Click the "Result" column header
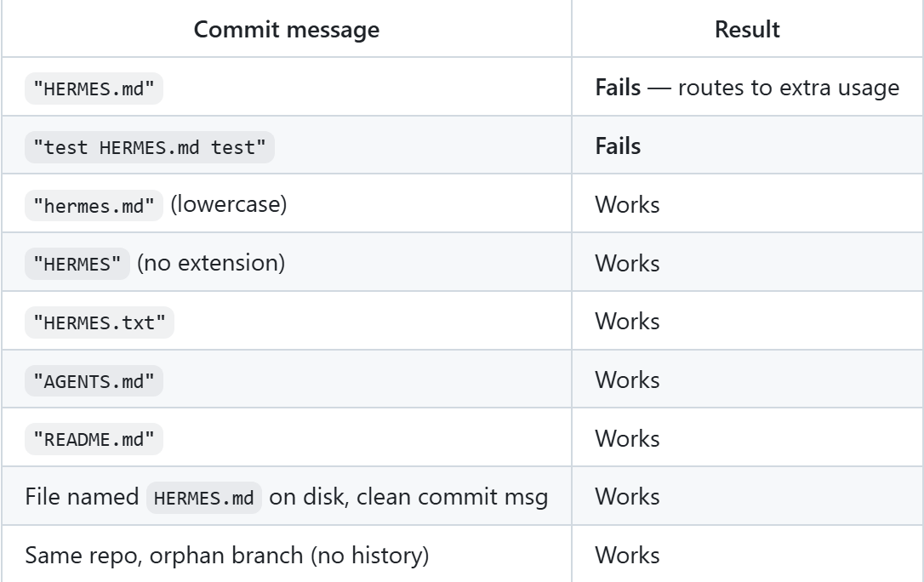This screenshot has width=924, height=582. 747,30
